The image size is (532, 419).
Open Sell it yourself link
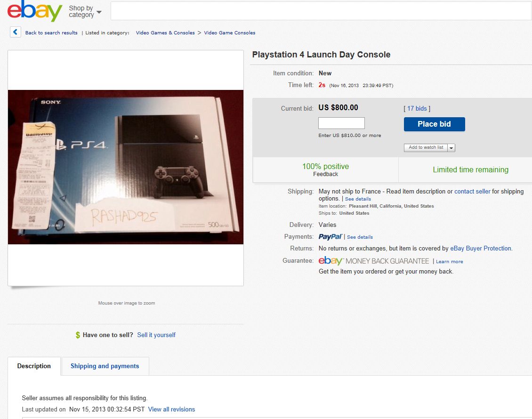(x=156, y=335)
